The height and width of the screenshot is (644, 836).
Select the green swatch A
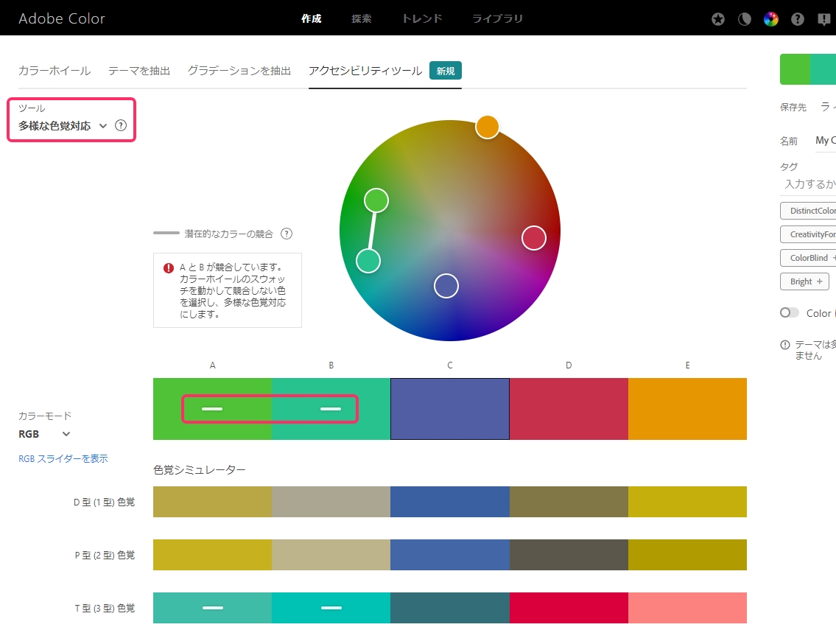coord(212,409)
